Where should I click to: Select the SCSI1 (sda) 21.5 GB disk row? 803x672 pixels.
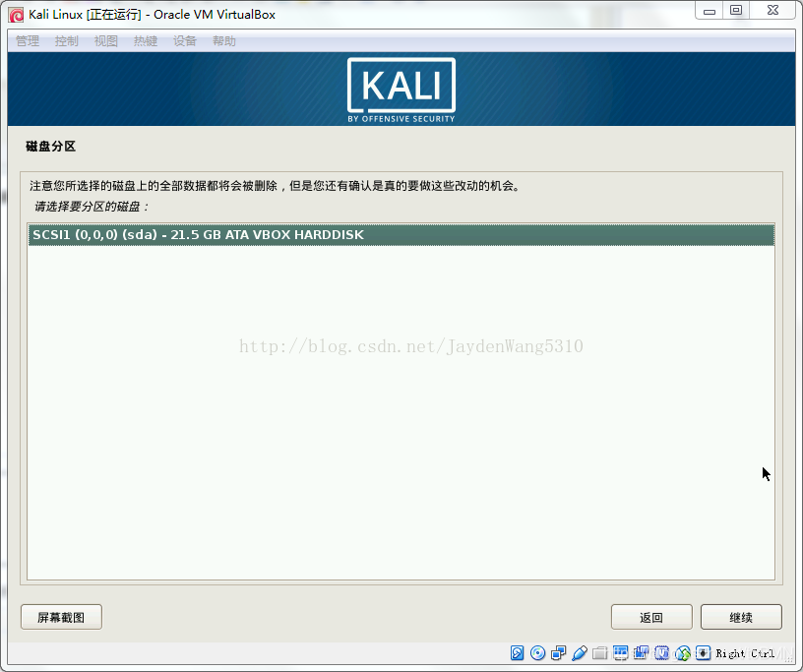(401, 235)
